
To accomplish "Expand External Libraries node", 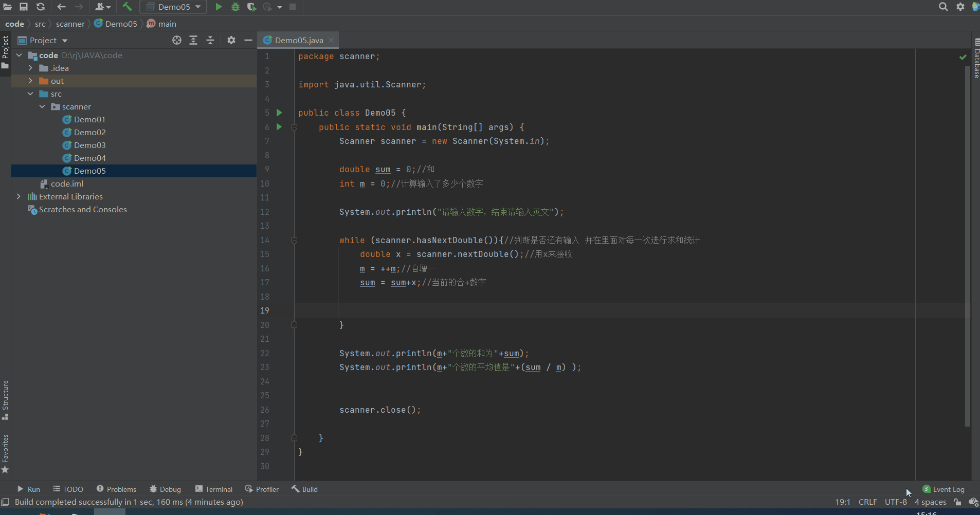I will tap(19, 196).
